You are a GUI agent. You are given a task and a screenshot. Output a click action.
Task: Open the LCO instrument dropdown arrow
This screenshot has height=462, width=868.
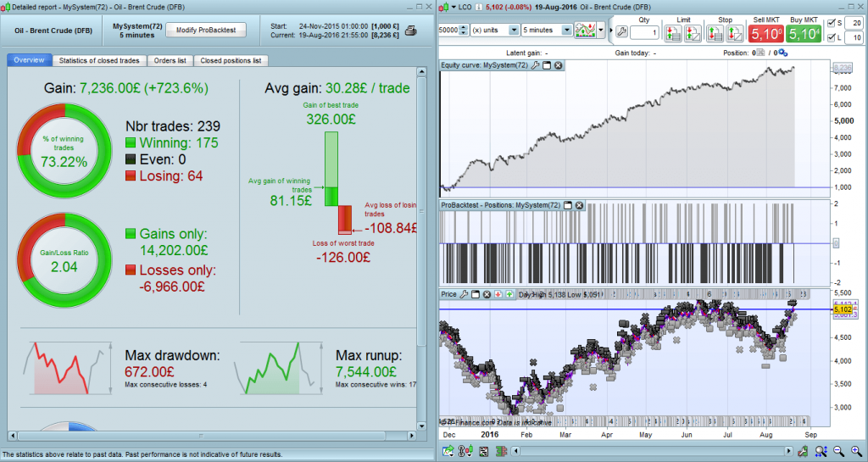(453, 7)
